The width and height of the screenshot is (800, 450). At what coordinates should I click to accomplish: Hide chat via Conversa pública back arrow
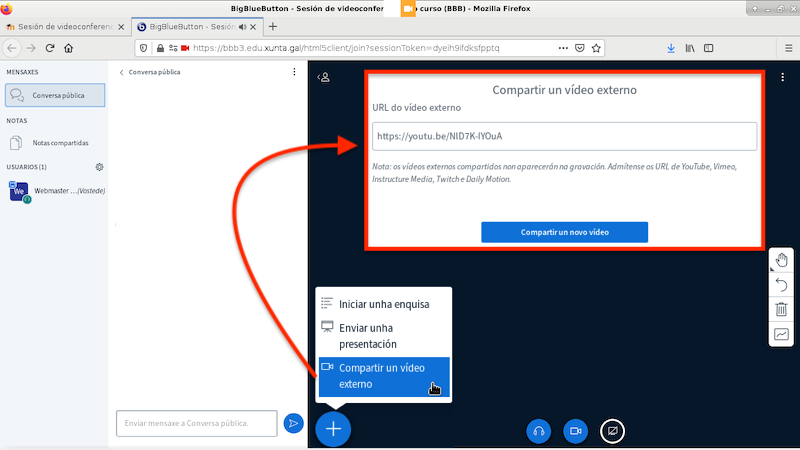[x=149, y=72]
